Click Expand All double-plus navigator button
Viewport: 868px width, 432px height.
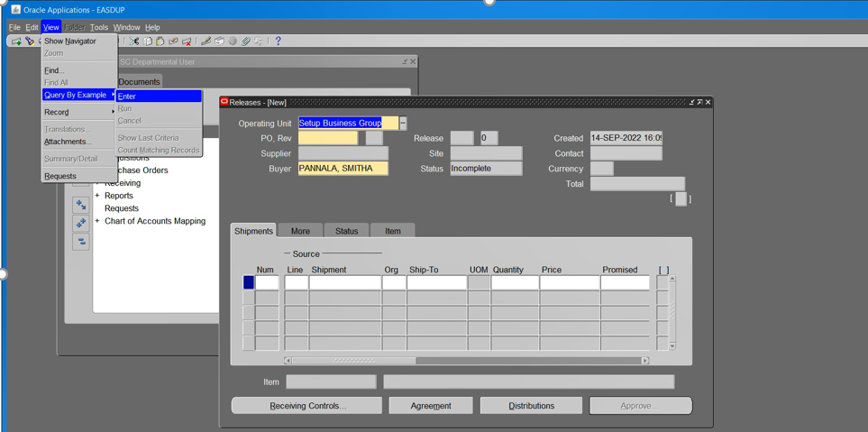(81, 223)
